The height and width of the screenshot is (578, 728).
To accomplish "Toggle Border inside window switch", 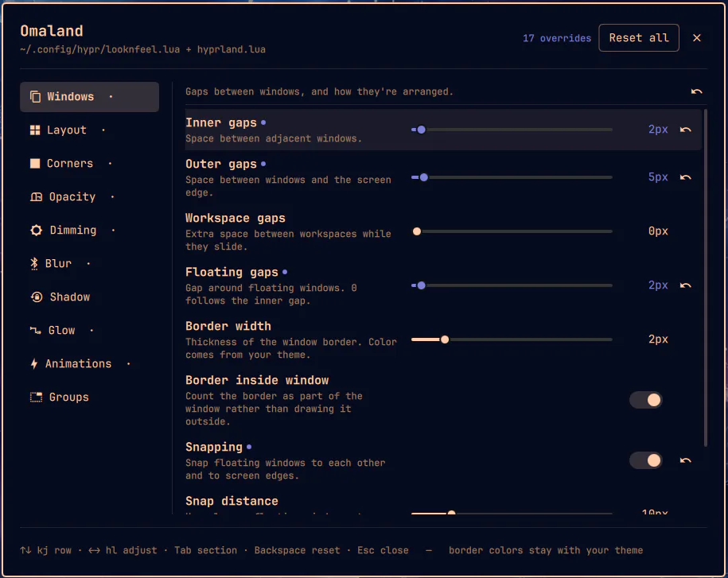I will coord(645,400).
